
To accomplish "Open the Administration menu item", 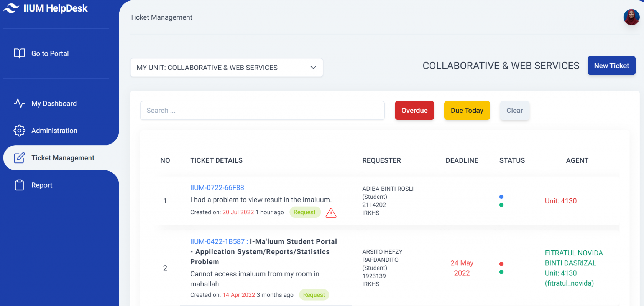I will (54, 131).
